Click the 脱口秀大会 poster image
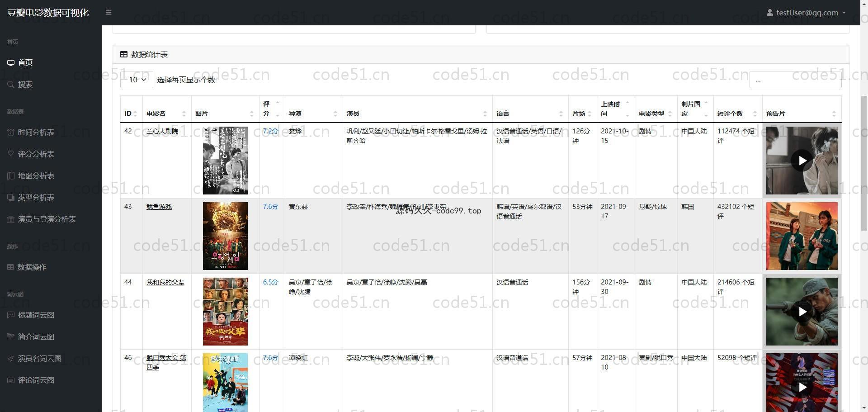This screenshot has width=868, height=412. pos(225,383)
